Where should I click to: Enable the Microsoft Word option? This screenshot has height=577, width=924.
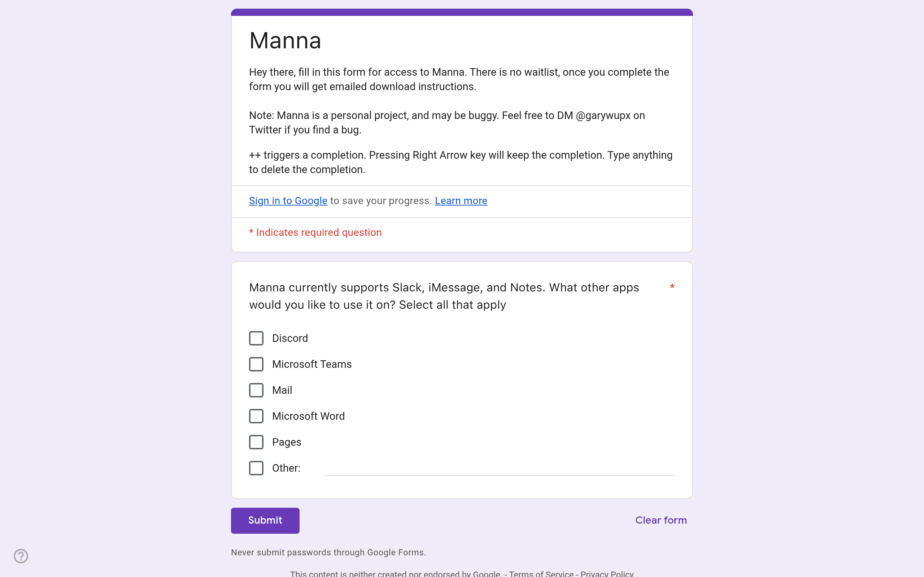tap(256, 416)
